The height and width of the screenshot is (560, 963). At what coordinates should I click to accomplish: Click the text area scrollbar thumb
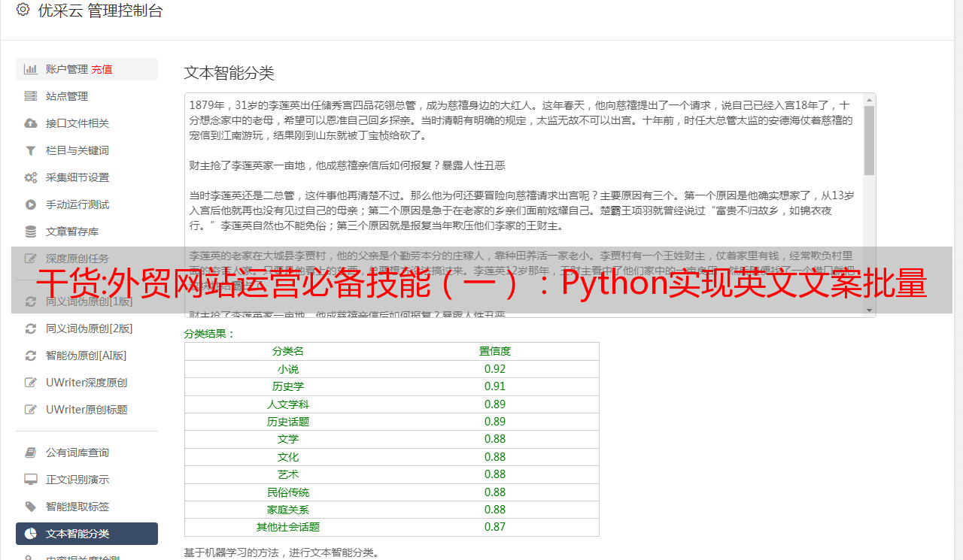pyautogui.click(x=869, y=140)
